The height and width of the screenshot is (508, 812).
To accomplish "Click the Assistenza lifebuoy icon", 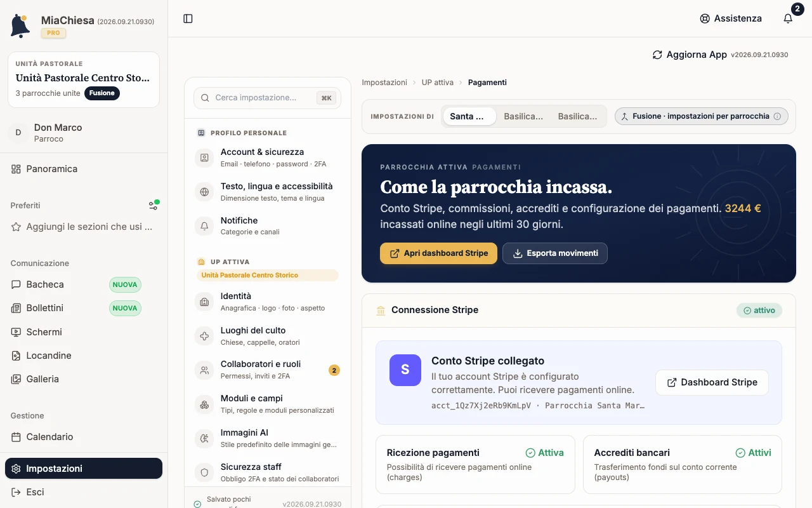I will pyautogui.click(x=705, y=18).
